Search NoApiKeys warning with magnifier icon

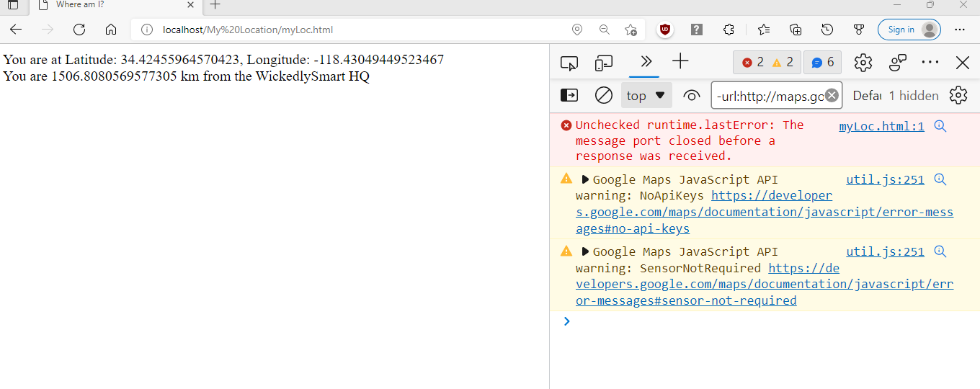940,179
